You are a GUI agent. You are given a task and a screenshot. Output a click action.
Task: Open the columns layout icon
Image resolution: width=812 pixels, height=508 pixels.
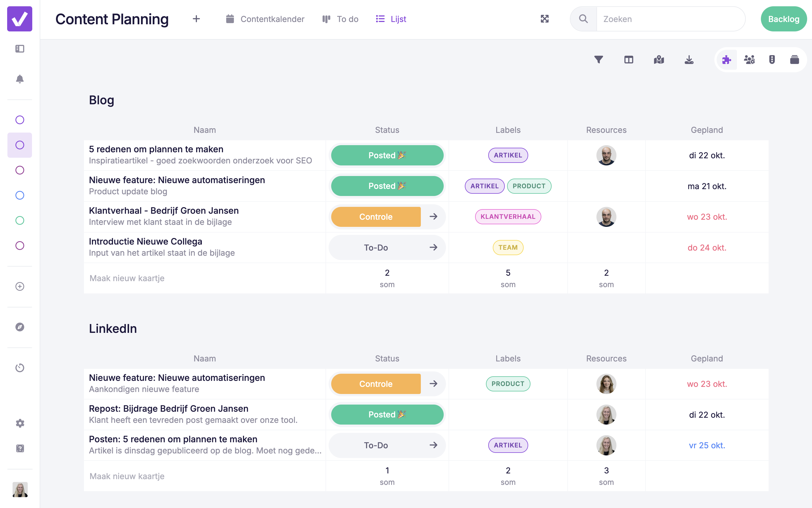629,60
